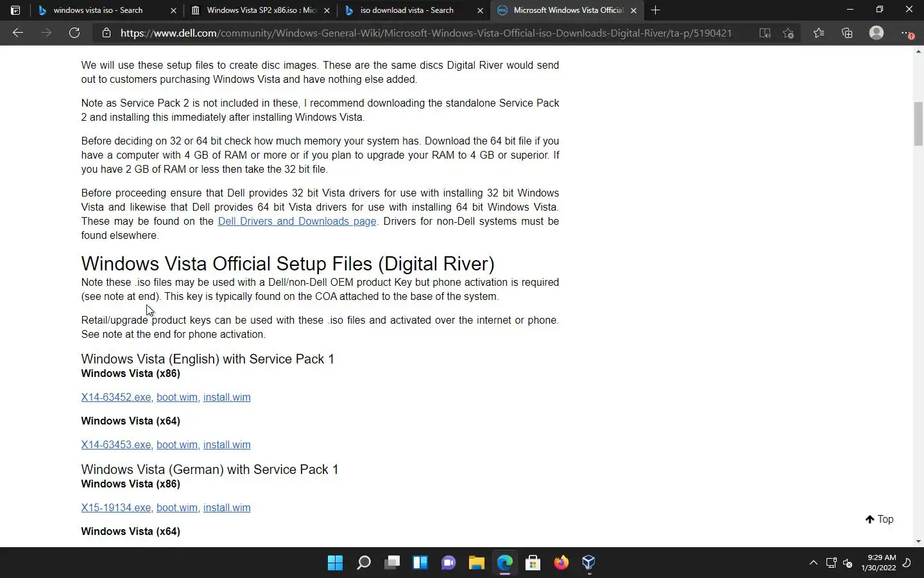Viewport: 924px width, 578px height.
Task: Open File Explorer from taskbar
Action: 476,563
